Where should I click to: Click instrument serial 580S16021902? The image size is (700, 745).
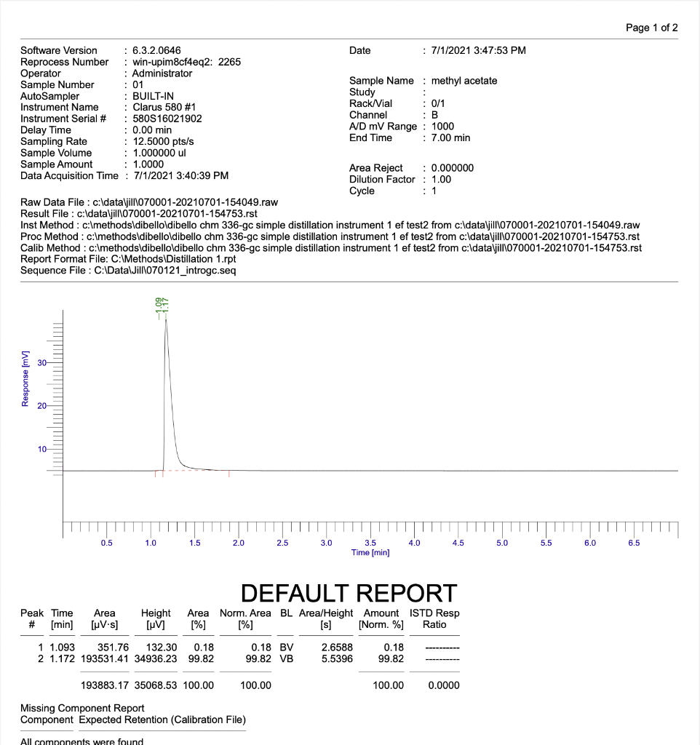tap(167, 119)
